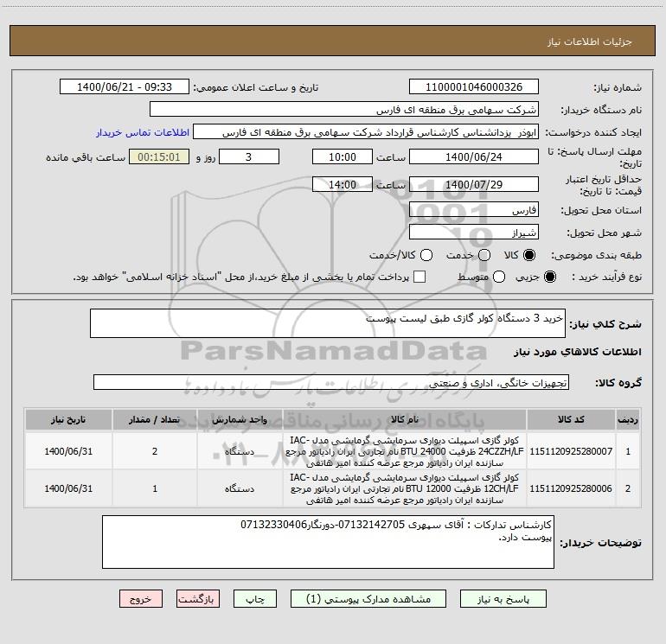This screenshot has height=644, width=666.
Task: Click product name with 24000 BTU capacity
Action: 405,451
